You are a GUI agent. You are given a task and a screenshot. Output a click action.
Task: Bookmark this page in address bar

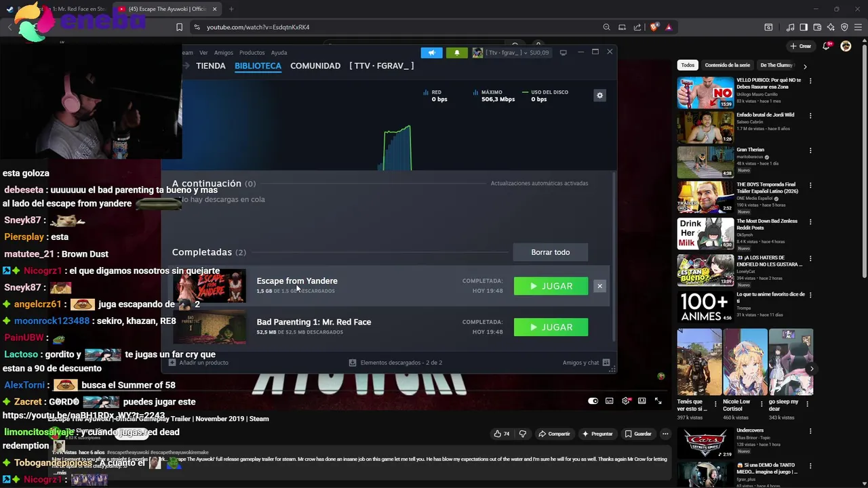click(x=179, y=27)
